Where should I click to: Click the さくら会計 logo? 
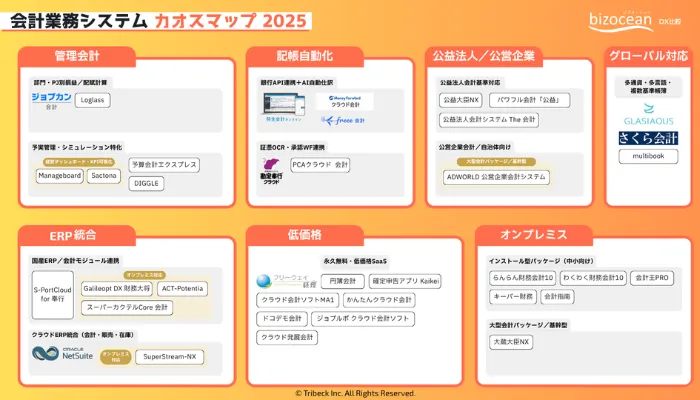tap(648, 138)
